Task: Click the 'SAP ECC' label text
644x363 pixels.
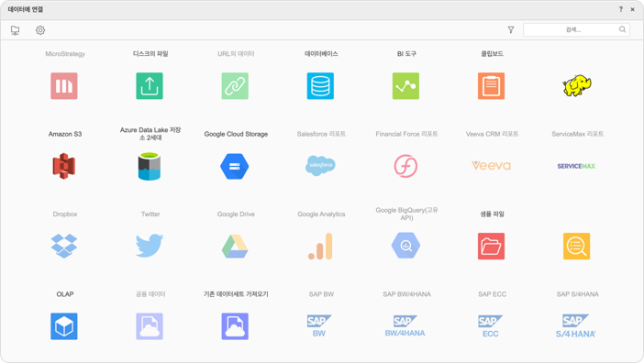Action: [x=492, y=294]
